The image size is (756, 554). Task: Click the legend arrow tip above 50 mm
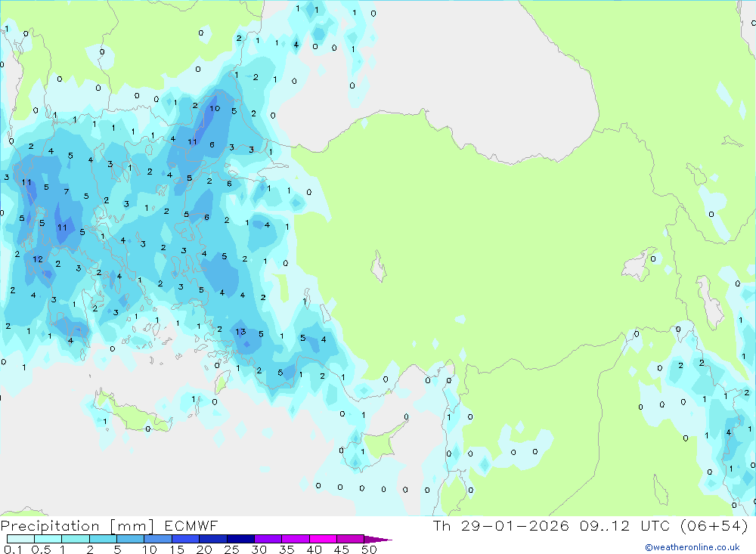pos(379,539)
